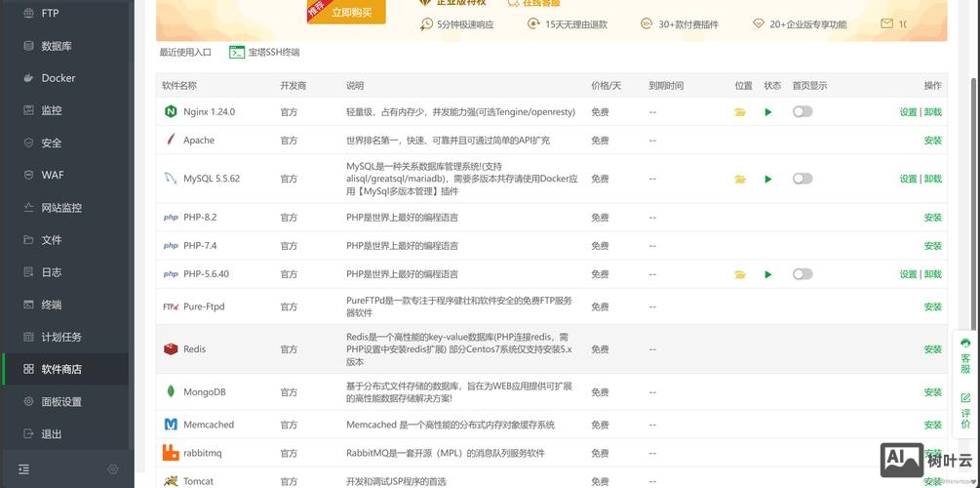Click 卸载 for PHP-5.6.40
This screenshot has height=488, width=980.
(932, 274)
